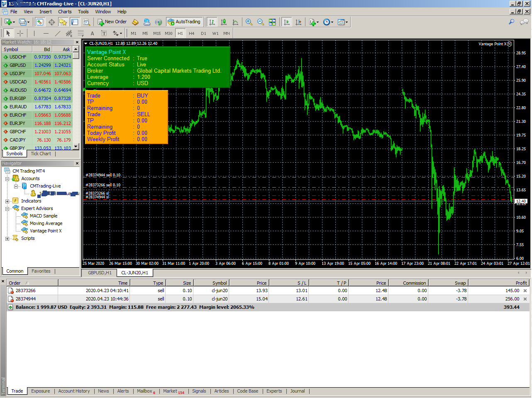Click the Tile Windows icon
Screen dimensions: 532x398
272,22
